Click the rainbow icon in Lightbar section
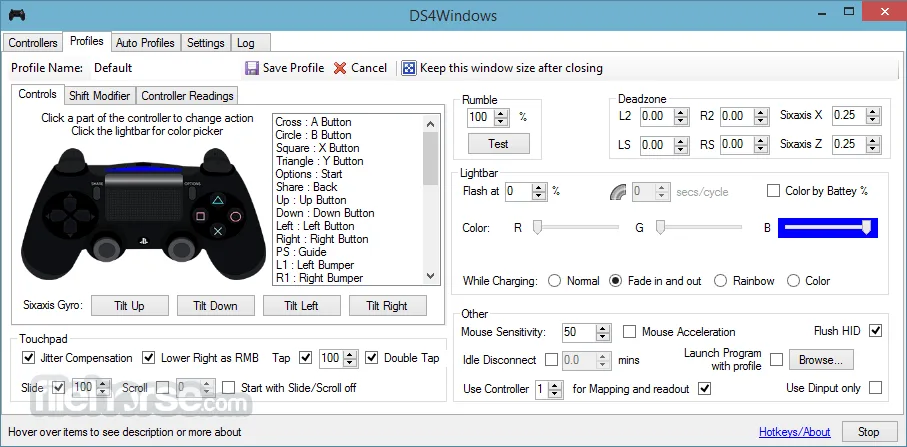Screen dimensions: 907x447 pos(618,191)
